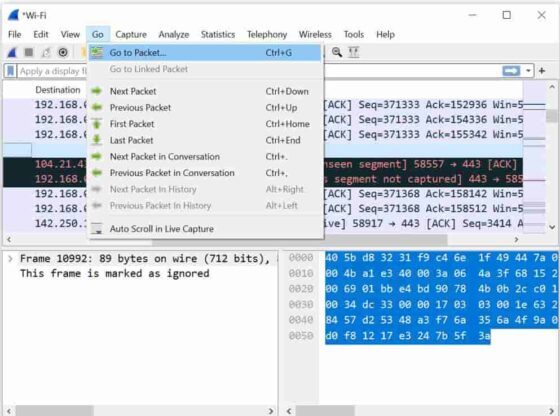The image size is (560, 416).
Task: Select packet row with Ack=155342
Action: pos(423,135)
